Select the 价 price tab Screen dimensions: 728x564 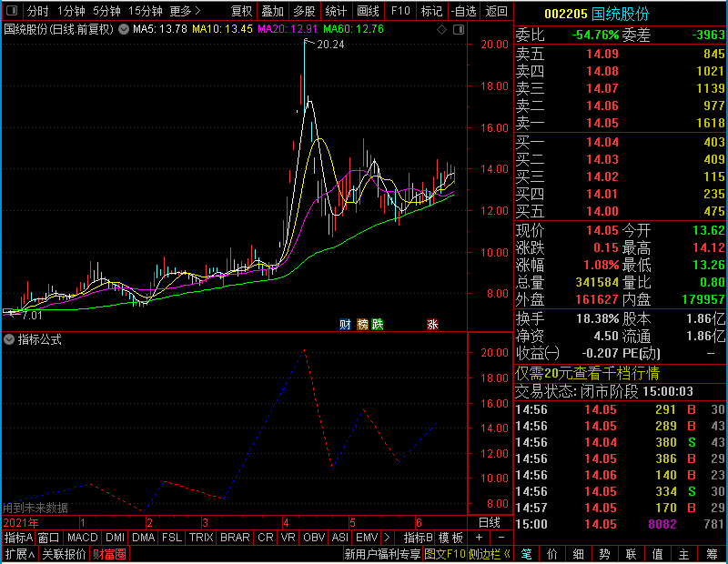tap(552, 554)
